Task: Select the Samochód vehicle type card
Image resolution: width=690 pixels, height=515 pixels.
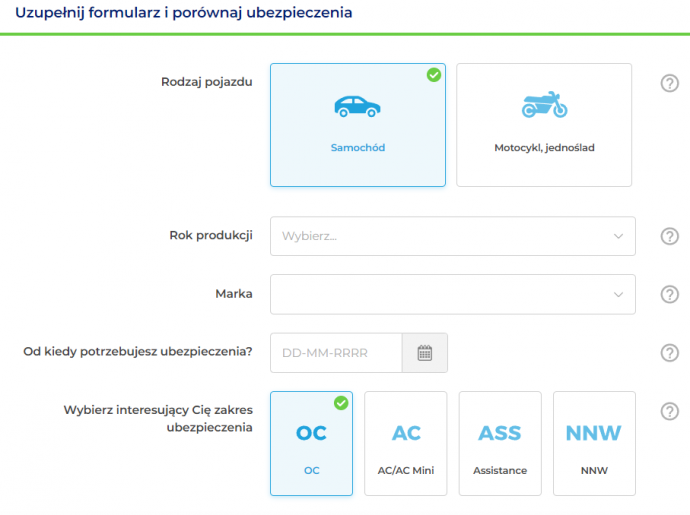Action: pos(358,125)
